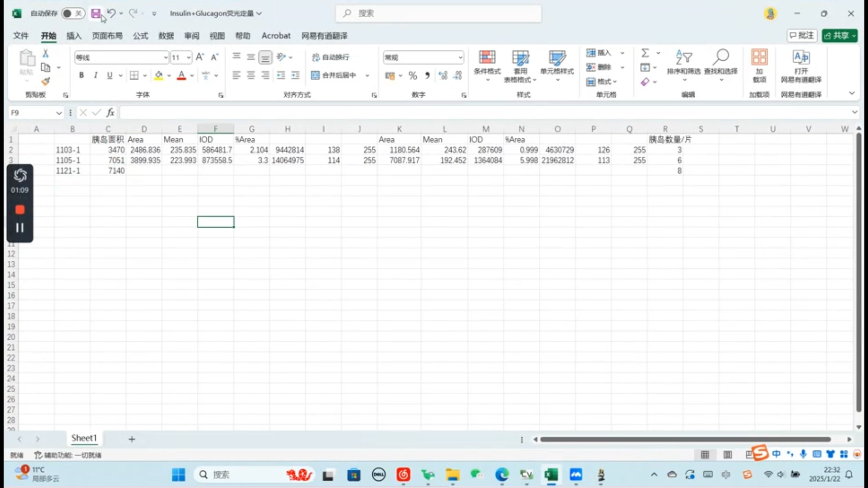The image size is (868, 488).
Task: Pause the screen recording
Action: coord(20,228)
